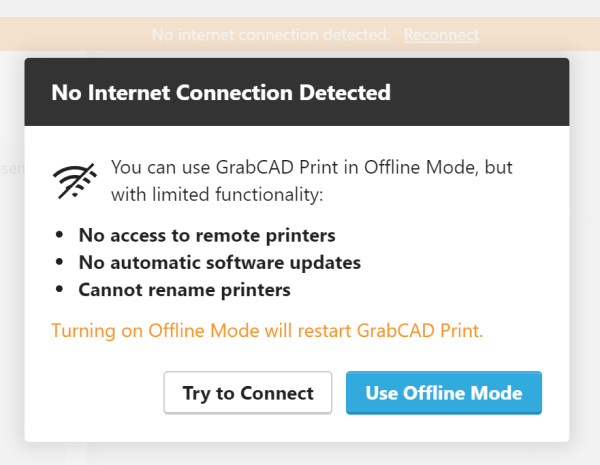Click the Try to Connect button
The image size is (600, 465).
[248, 393]
